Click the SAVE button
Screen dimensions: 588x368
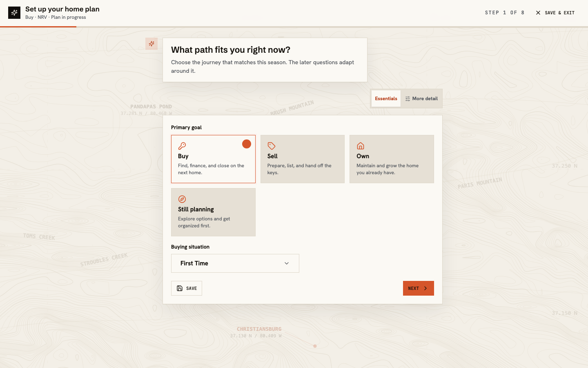[x=187, y=288]
